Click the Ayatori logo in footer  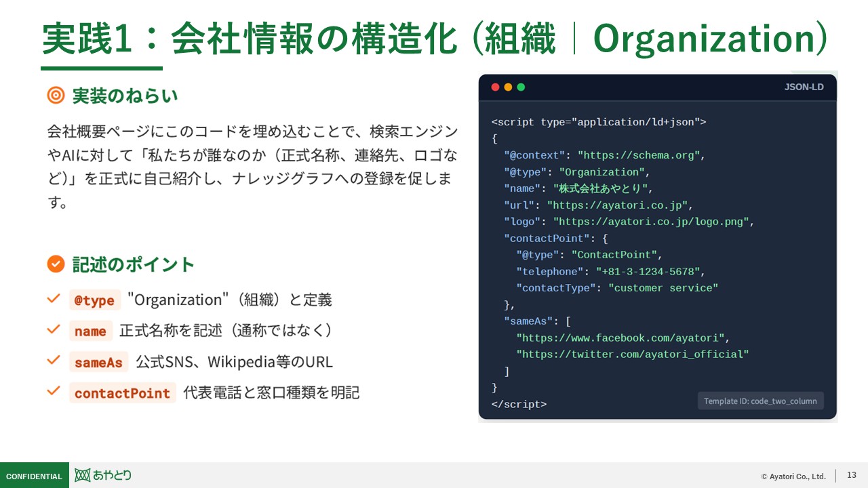click(103, 475)
